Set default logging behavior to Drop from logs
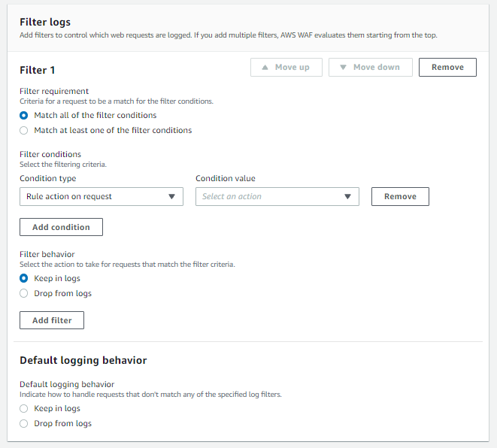Screen dimensions: 497x448 pyautogui.click(x=25, y=424)
